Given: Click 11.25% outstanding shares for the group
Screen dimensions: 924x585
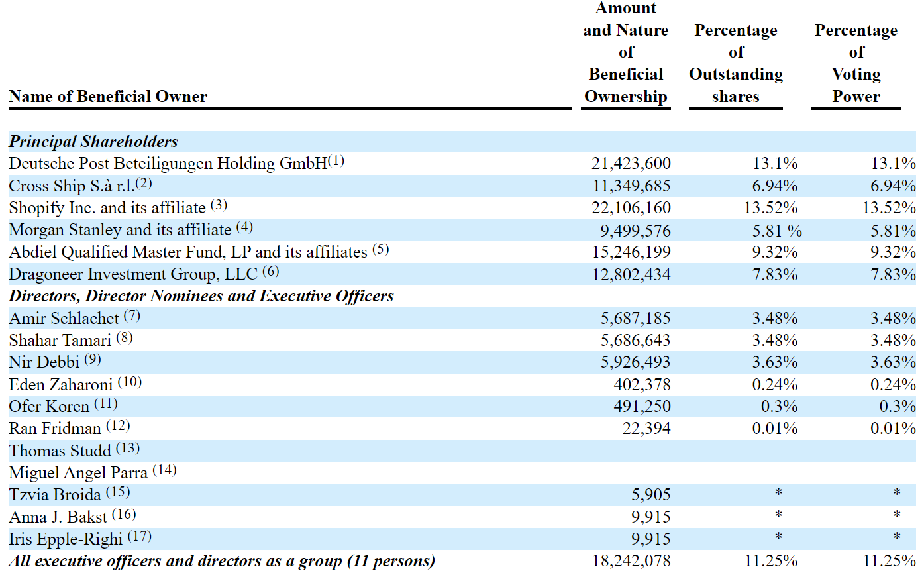Looking at the screenshot, I should (771, 561).
